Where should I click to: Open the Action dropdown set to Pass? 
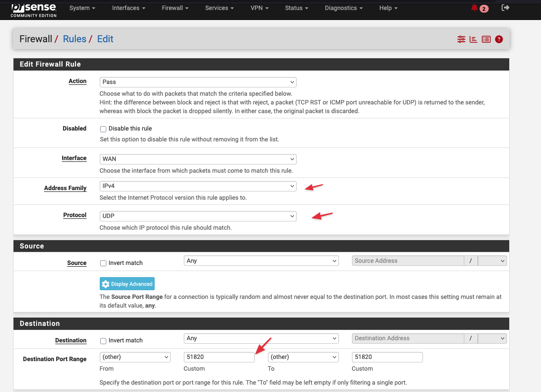click(x=198, y=82)
